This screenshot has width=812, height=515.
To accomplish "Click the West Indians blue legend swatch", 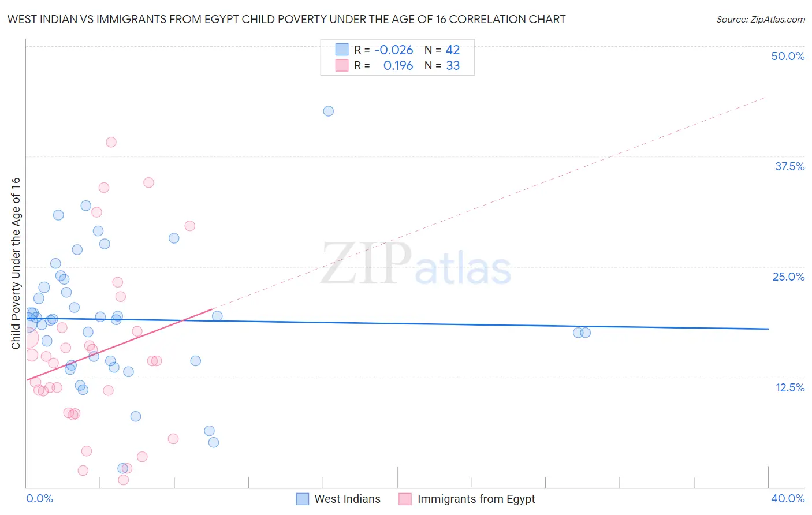I will pyautogui.click(x=303, y=499).
